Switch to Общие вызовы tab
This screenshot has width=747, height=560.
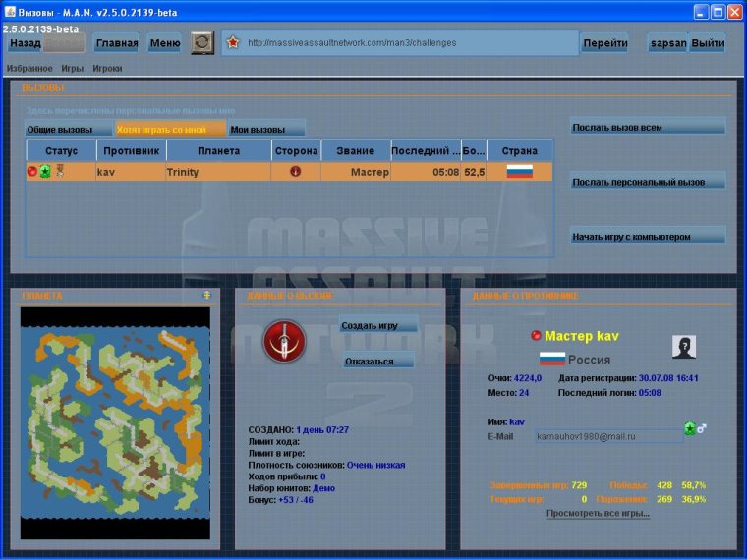(x=68, y=129)
